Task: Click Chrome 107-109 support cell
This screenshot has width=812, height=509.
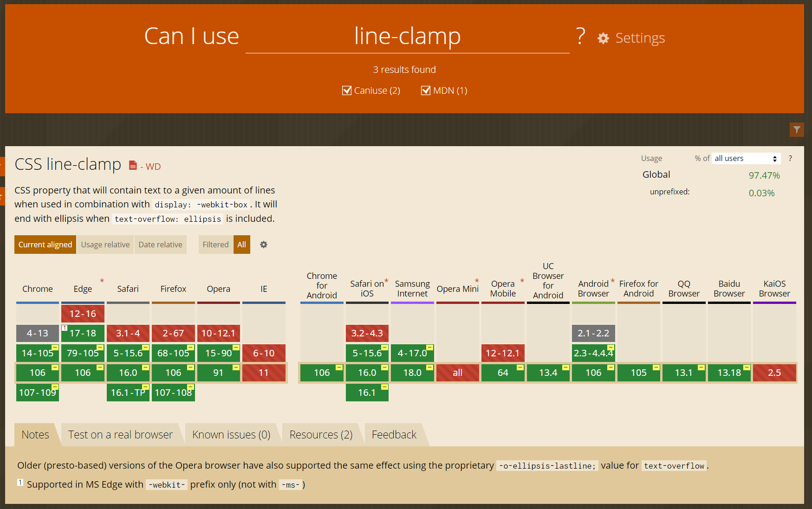Action: click(x=38, y=393)
